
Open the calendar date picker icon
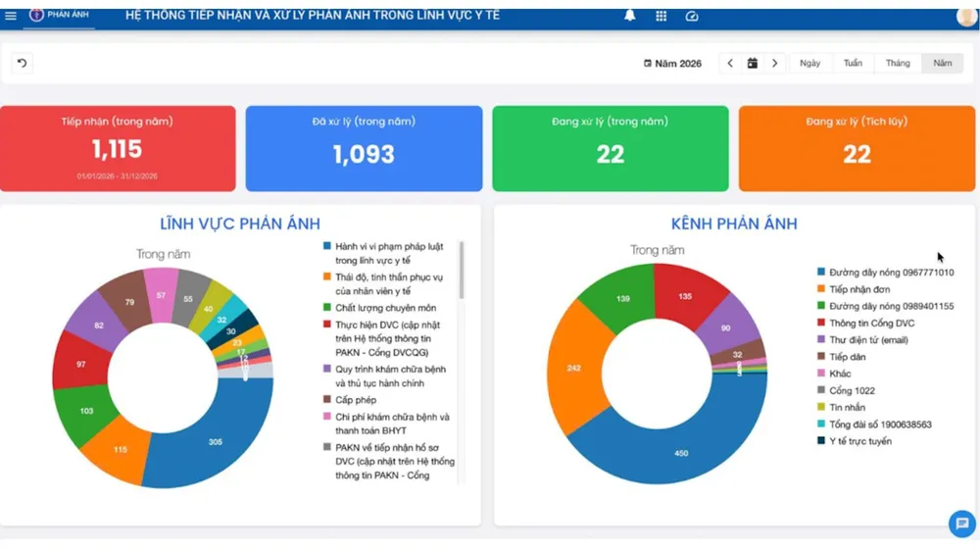pos(753,63)
